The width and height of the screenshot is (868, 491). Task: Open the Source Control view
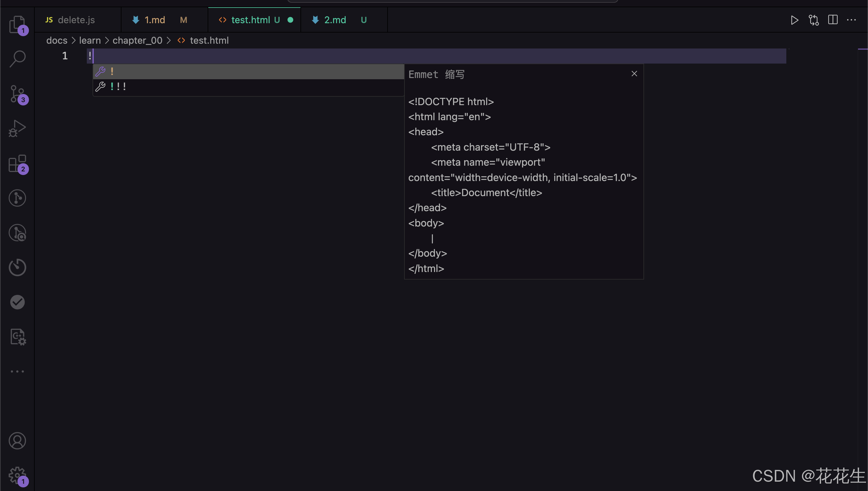17,94
